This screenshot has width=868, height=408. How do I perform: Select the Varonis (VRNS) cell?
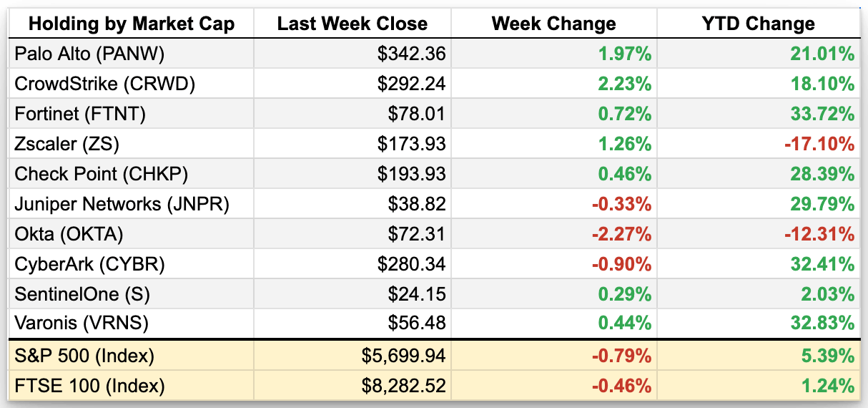82,324
